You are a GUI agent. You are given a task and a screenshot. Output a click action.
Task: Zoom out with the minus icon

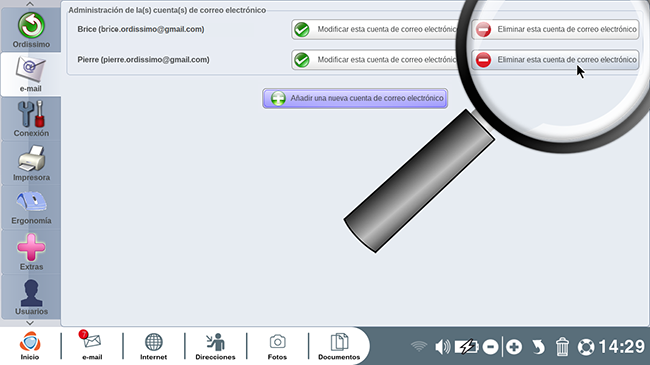tap(490, 347)
